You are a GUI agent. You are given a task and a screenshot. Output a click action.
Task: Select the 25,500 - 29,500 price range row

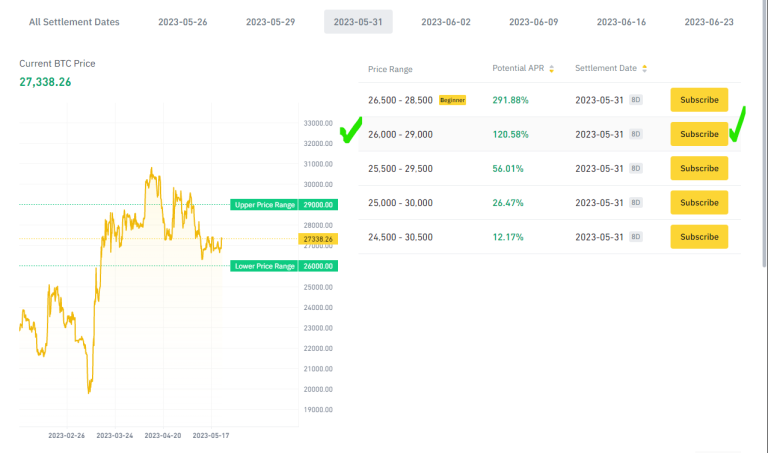tap(400, 168)
